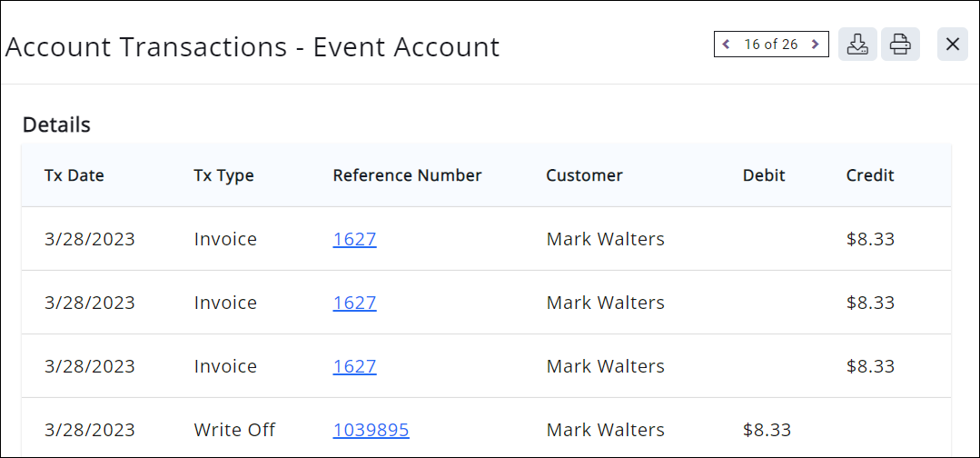Print the account transactions list
The width and height of the screenshot is (980, 458).
900,45
